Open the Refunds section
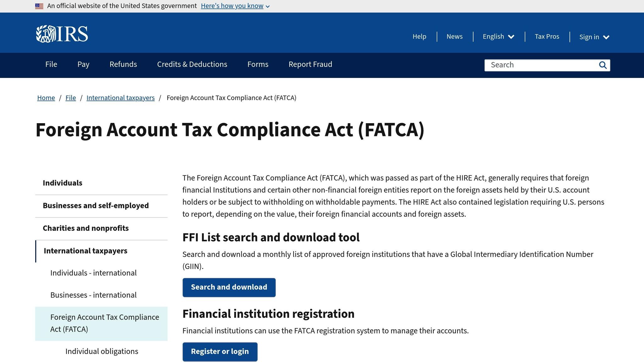Image resolution: width=644 pixels, height=362 pixels. 123,64
